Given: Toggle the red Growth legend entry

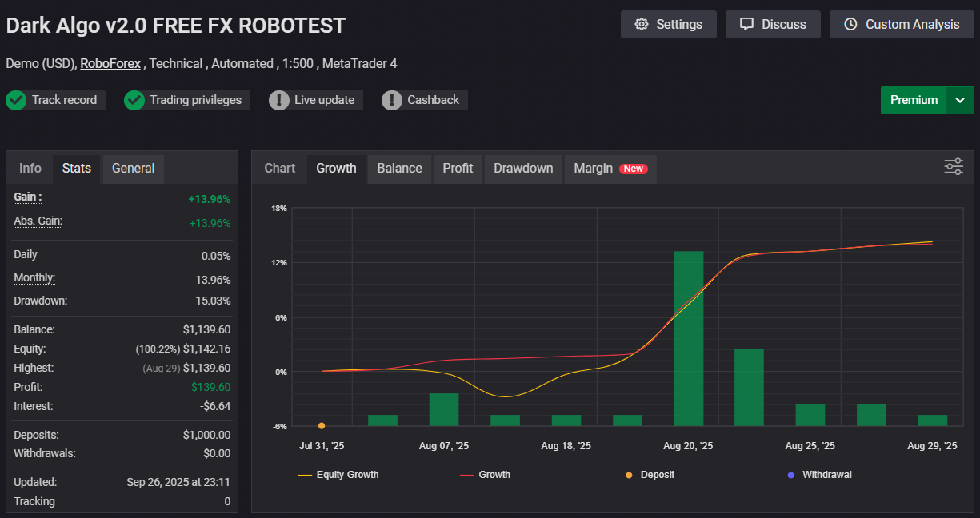Looking at the screenshot, I should click(x=486, y=475).
